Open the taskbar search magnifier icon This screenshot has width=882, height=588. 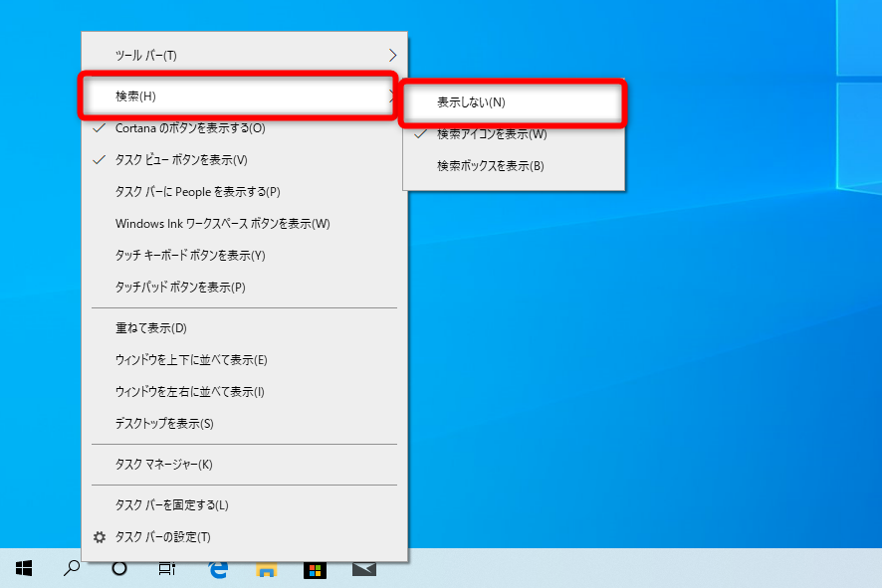tap(72, 568)
